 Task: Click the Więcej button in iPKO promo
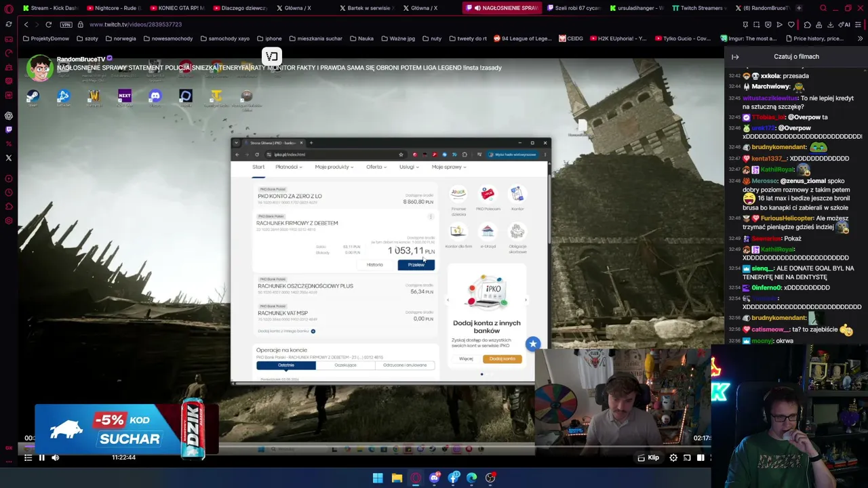click(x=466, y=359)
